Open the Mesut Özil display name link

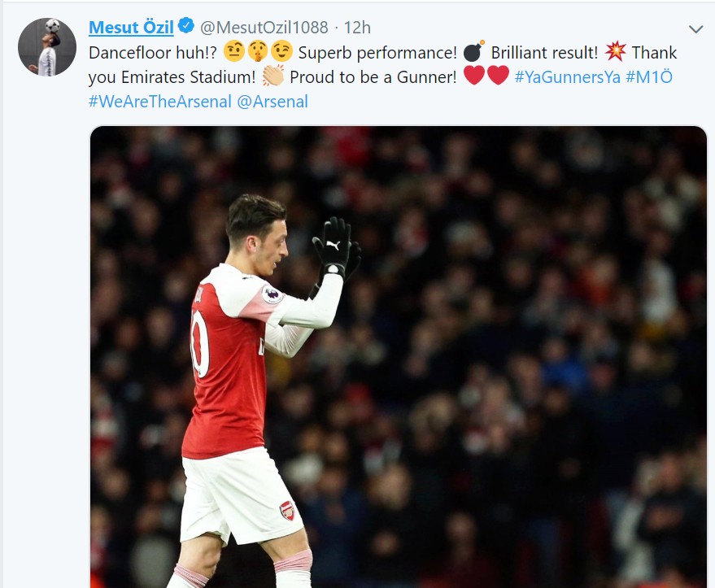click(x=131, y=27)
